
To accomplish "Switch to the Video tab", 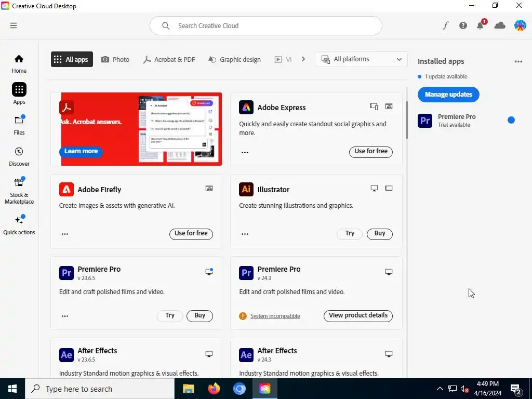I will point(283,59).
